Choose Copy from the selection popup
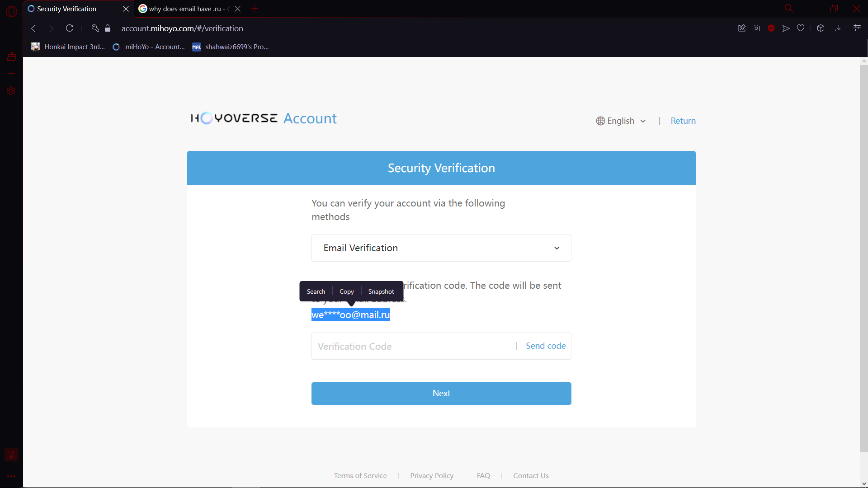868x488 pixels. [346, 291]
